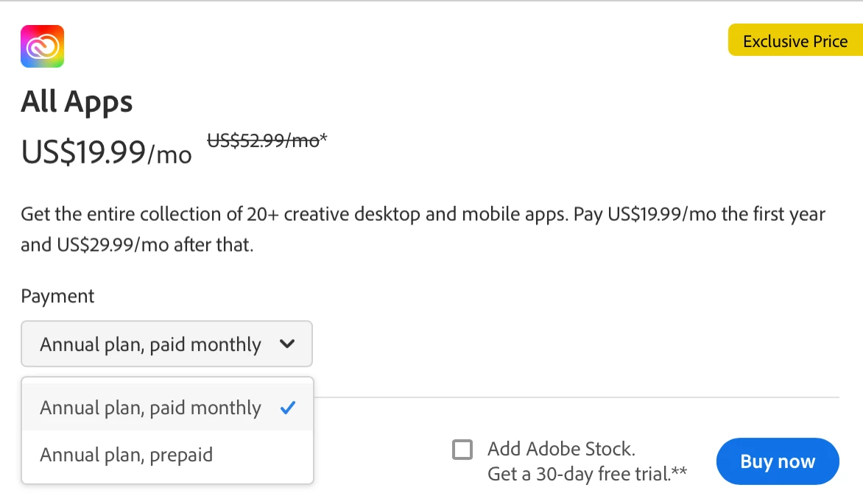Click the Buy now button
The height and width of the screenshot is (504, 863).
point(778,461)
